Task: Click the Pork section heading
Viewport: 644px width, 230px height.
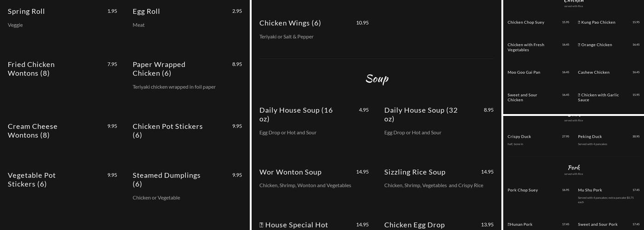Action: (x=574, y=167)
